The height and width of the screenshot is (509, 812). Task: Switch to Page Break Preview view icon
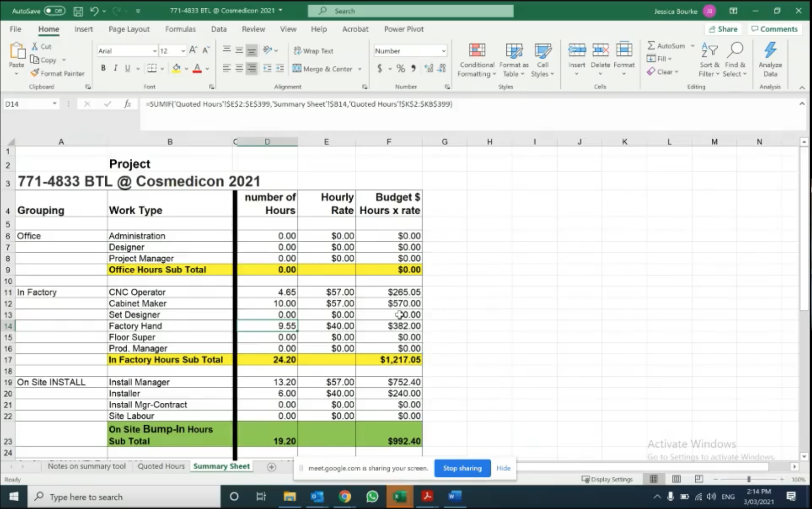coord(699,479)
